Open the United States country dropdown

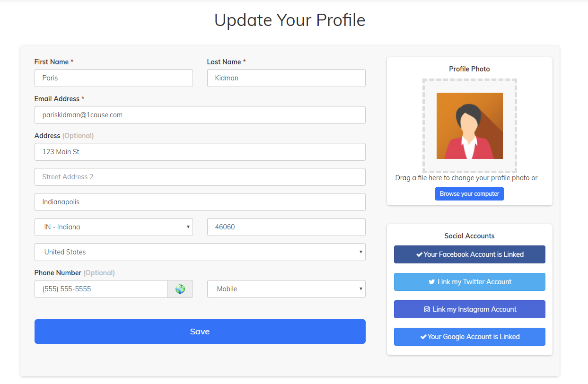tap(200, 252)
